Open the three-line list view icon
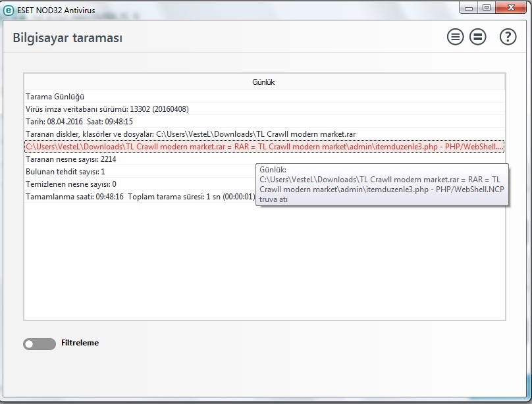Viewport: 532px width, 404px height. [x=455, y=37]
